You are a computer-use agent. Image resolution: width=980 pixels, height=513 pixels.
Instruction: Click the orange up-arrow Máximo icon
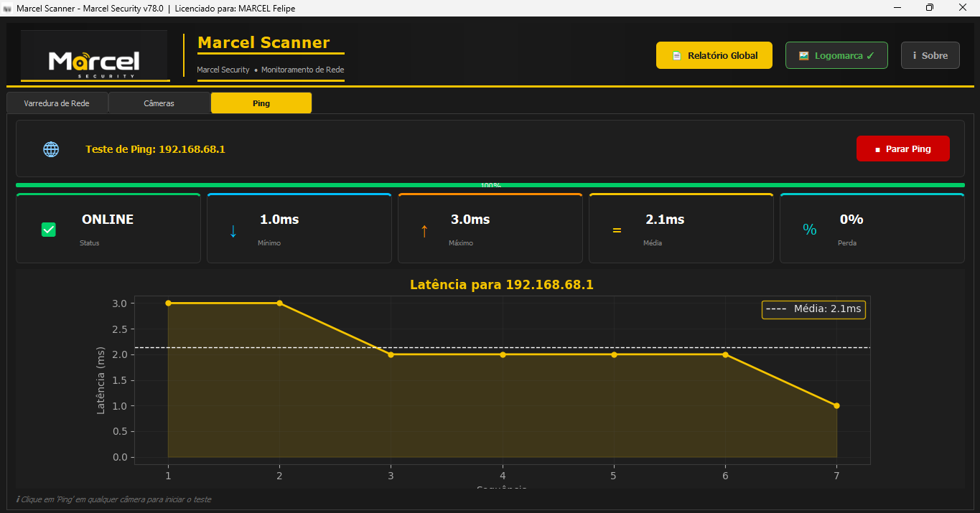tap(424, 231)
